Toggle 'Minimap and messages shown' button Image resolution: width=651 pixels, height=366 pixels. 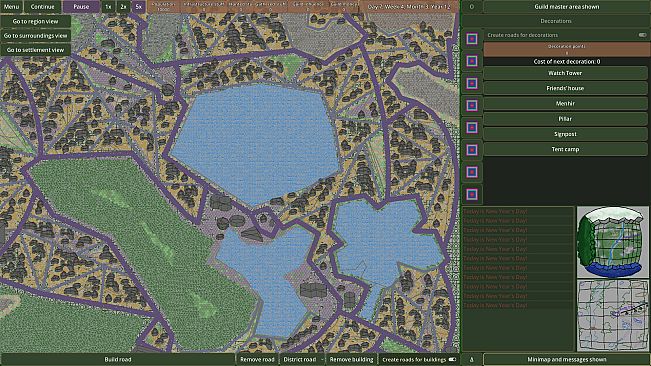(x=566, y=359)
